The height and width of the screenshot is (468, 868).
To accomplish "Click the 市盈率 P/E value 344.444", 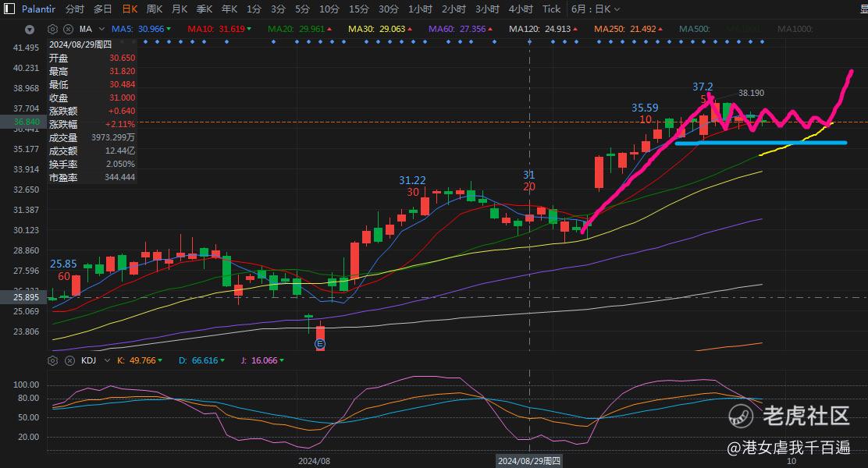I will tap(120, 177).
